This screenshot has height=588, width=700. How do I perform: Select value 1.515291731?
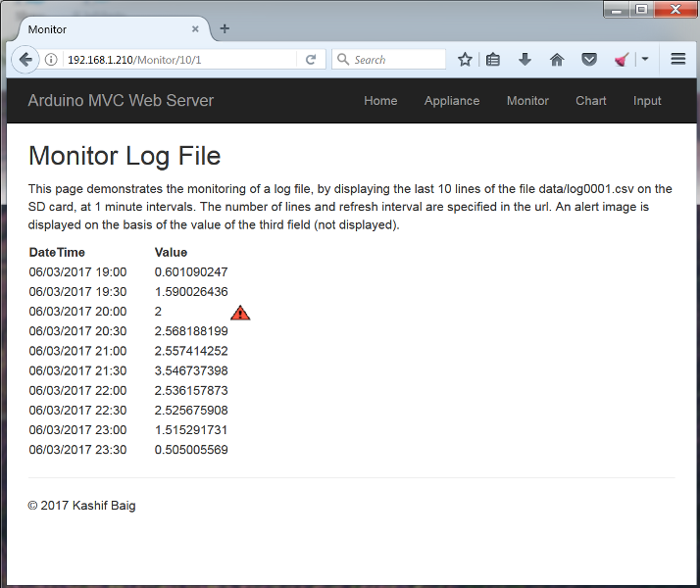coord(191,430)
